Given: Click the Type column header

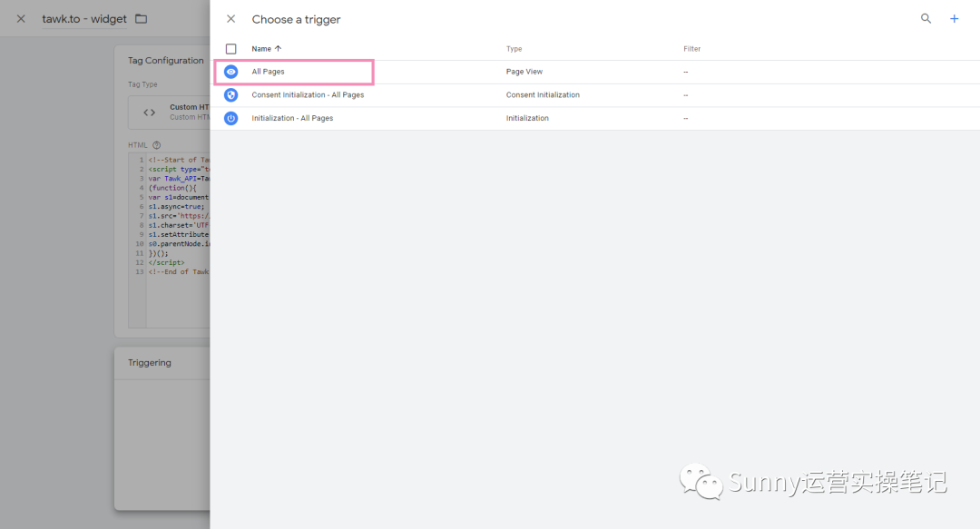Looking at the screenshot, I should (514, 49).
